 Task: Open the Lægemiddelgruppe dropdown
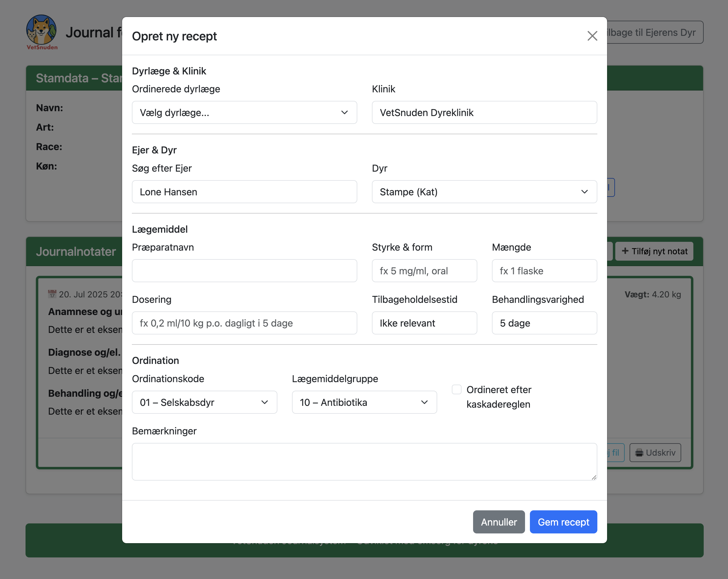pos(364,402)
